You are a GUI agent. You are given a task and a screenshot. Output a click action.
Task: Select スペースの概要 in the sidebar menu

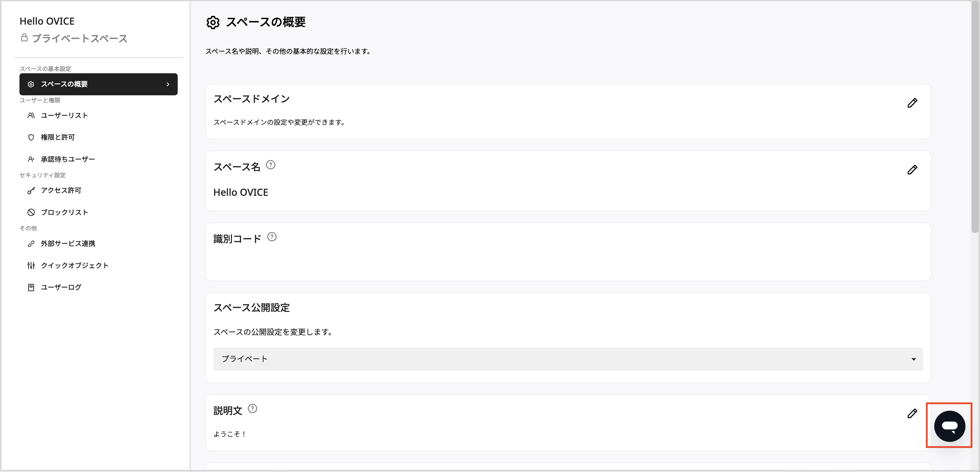click(65, 84)
